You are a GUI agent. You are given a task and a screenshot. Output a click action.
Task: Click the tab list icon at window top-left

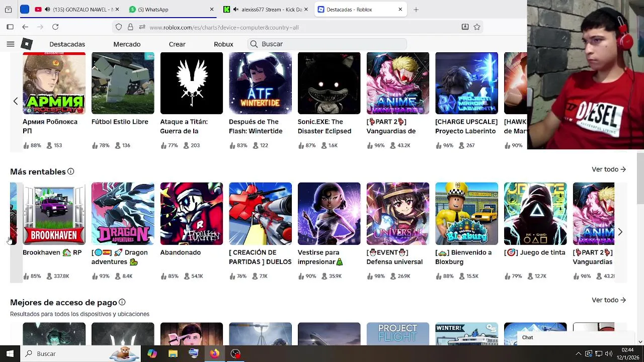click(9, 10)
